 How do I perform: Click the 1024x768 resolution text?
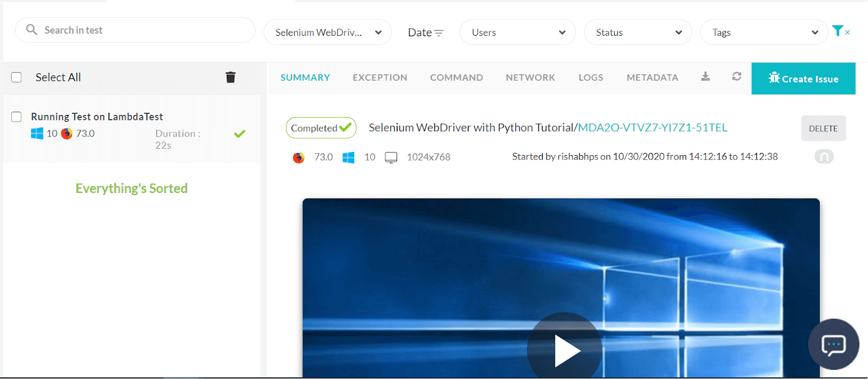(429, 157)
